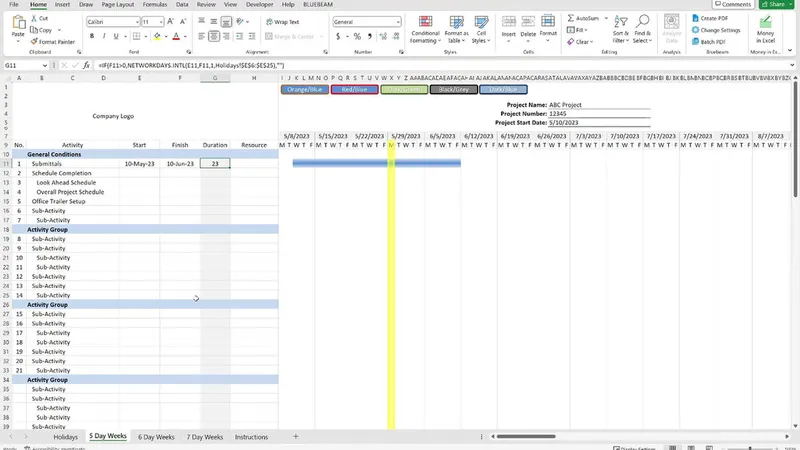Viewport: 800px width, 450px height.
Task: Toggle Middle Align
Action: click(x=214, y=22)
